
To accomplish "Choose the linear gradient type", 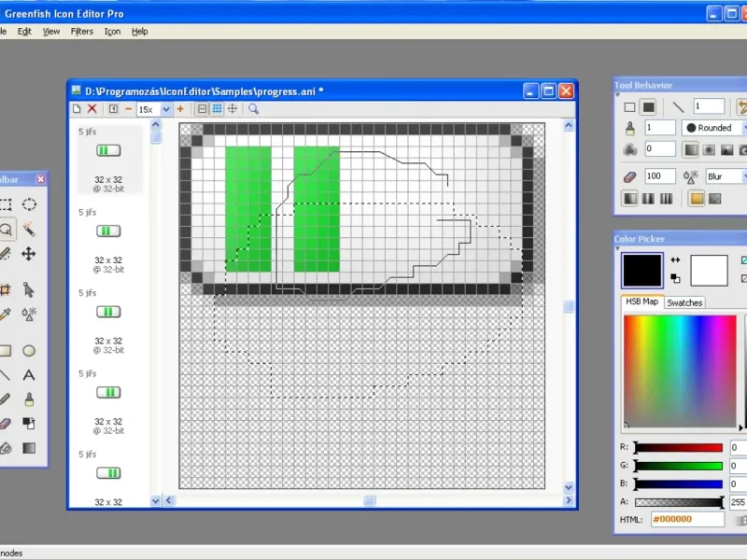I will (x=691, y=150).
